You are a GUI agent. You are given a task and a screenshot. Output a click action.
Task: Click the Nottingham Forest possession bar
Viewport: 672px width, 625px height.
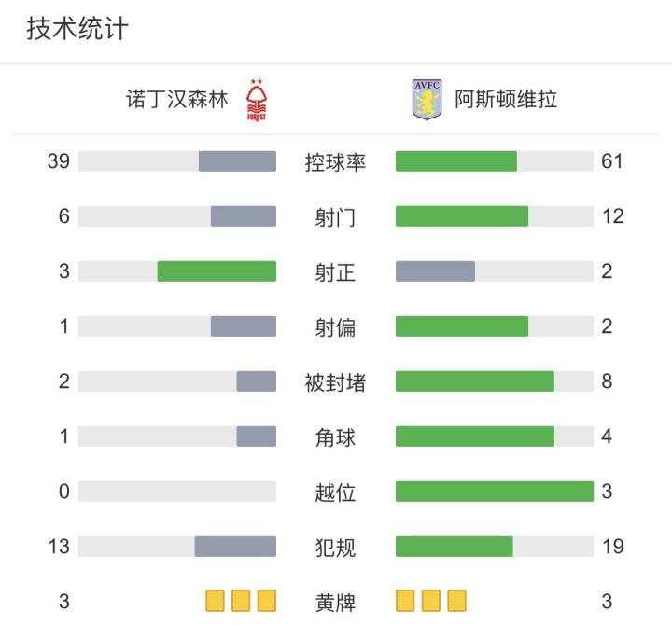pyautogui.click(x=237, y=161)
